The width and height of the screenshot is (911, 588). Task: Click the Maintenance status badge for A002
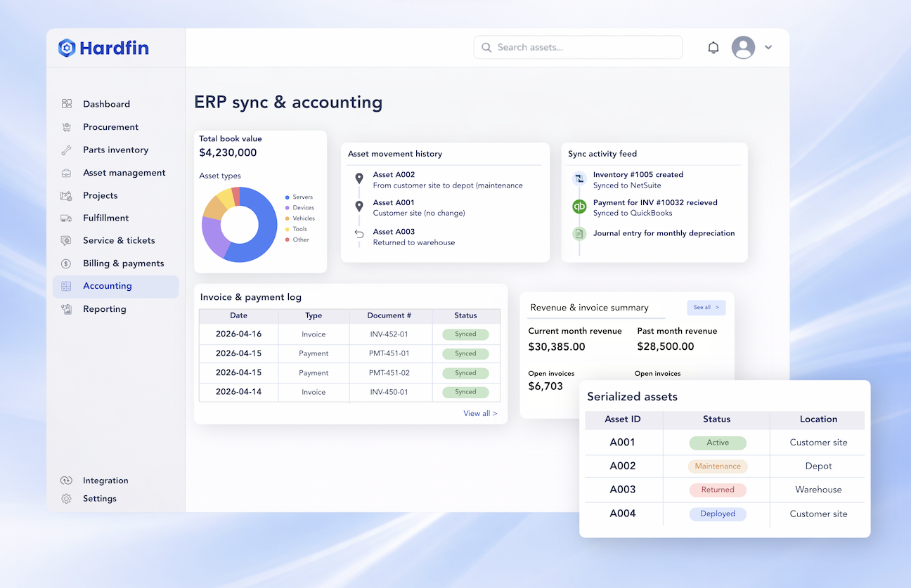click(x=718, y=466)
